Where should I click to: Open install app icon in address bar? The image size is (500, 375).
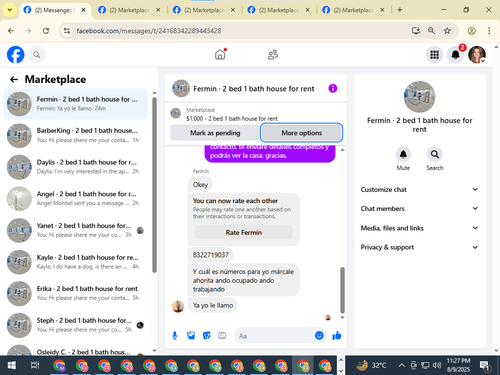click(x=415, y=31)
